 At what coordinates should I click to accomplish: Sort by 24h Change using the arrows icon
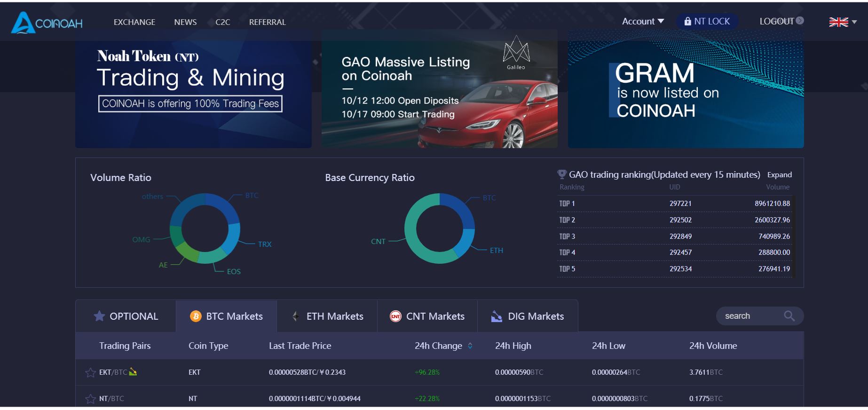point(470,346)
